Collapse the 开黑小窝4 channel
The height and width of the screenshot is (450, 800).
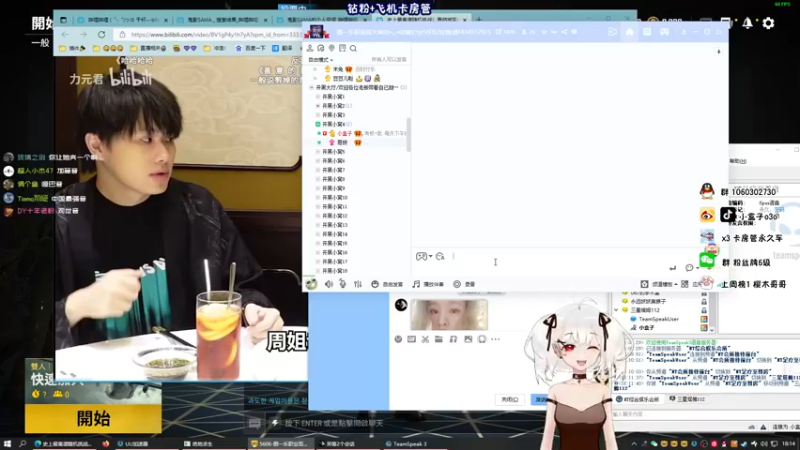coord(318,124)
